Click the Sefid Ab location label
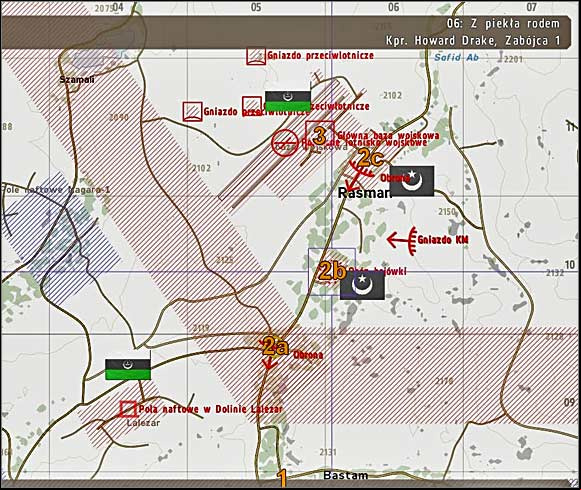 456,57
